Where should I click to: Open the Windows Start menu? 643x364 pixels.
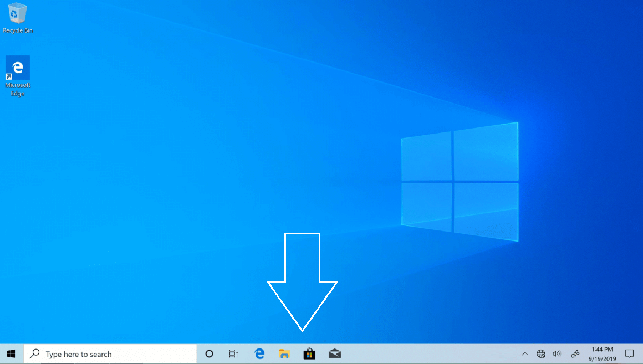point(11,354)
